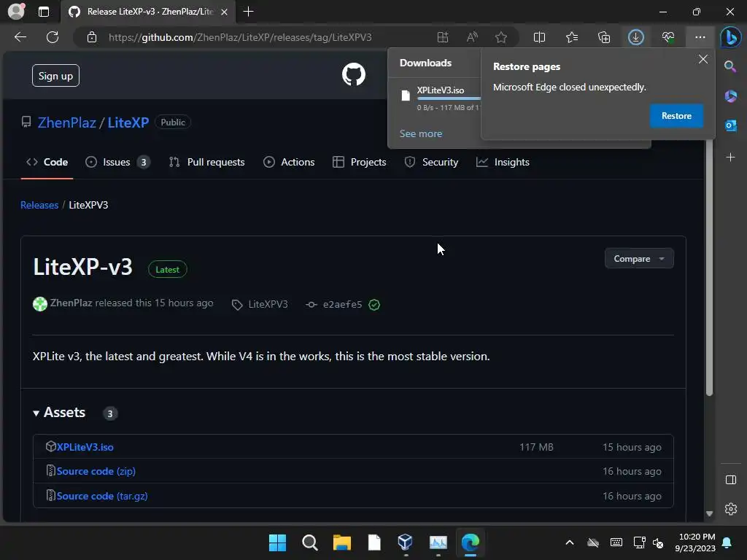Toggle Read aloud icon

pos(472,37)
